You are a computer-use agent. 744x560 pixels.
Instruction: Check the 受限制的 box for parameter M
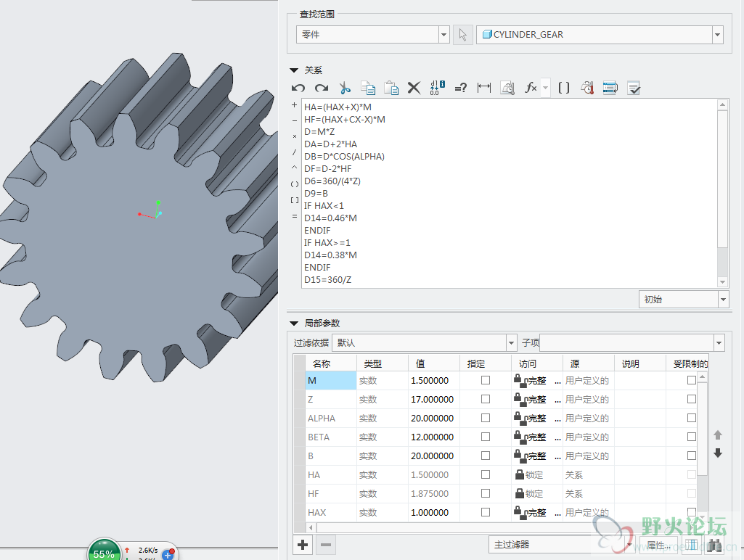pyautogui.click(x=691, y=380)
